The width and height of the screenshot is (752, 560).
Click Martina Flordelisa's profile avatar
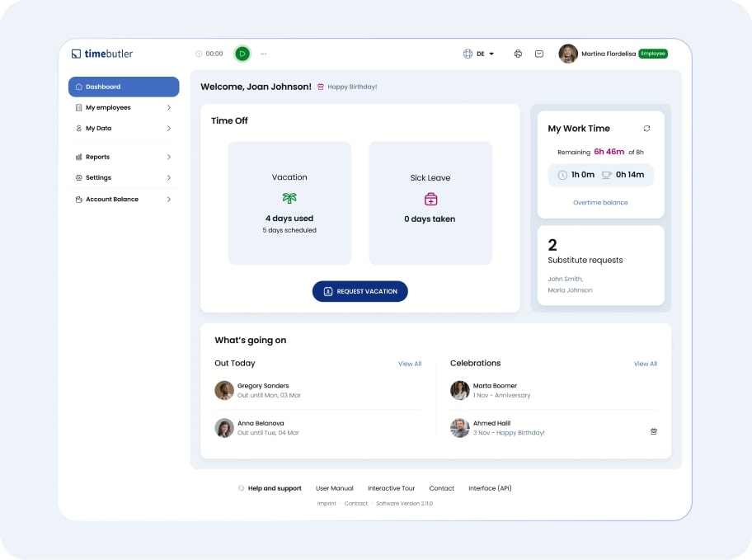[568, 54]
